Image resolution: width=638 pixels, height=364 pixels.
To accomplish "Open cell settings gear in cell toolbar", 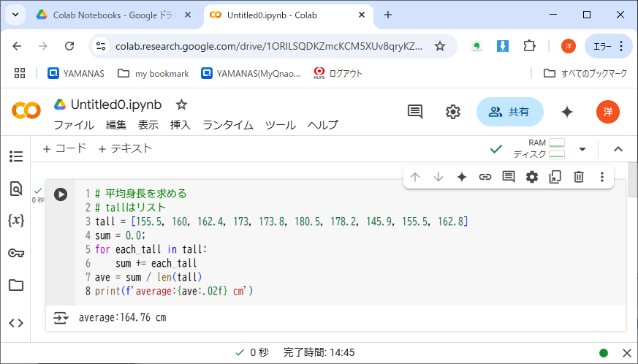I will (531, 177).
